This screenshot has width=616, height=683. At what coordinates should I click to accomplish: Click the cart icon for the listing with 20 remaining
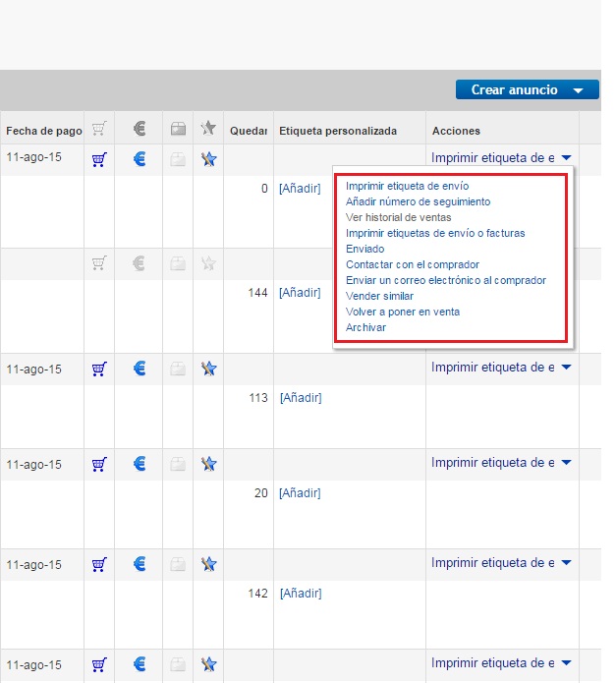tap(99, 464)
